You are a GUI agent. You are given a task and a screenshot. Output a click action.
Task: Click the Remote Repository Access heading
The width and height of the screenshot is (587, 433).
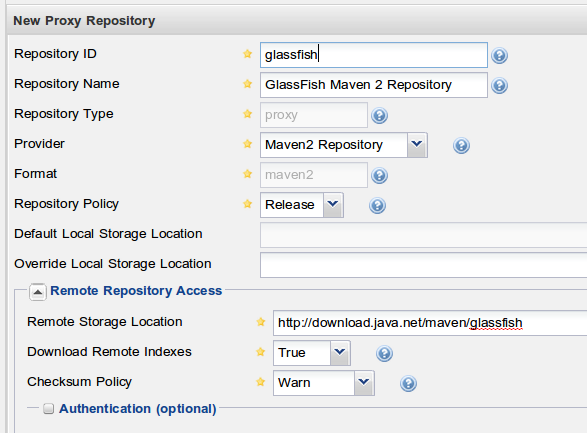tap(136, 291)
